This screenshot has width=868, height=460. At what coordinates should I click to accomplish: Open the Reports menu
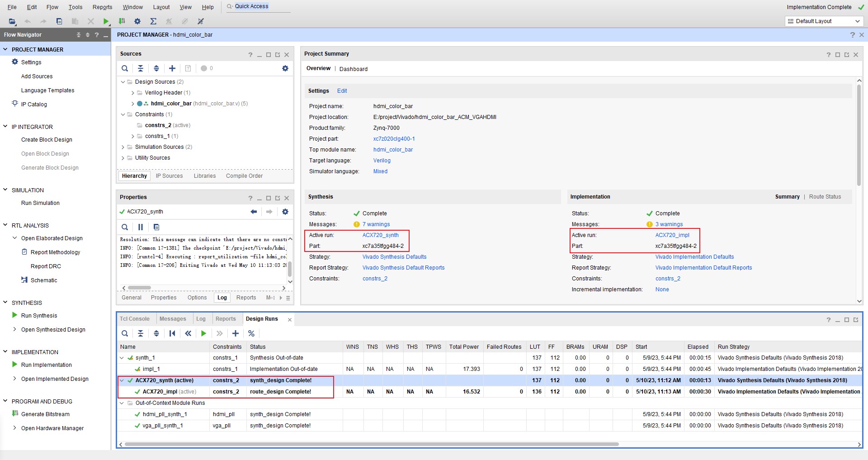coord(102,7)
